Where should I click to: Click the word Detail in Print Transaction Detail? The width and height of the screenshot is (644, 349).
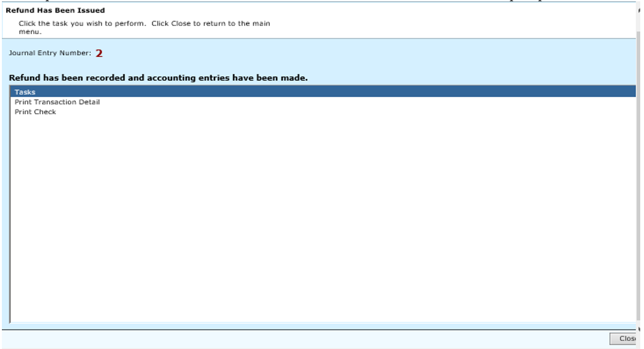tap(89, 102)
